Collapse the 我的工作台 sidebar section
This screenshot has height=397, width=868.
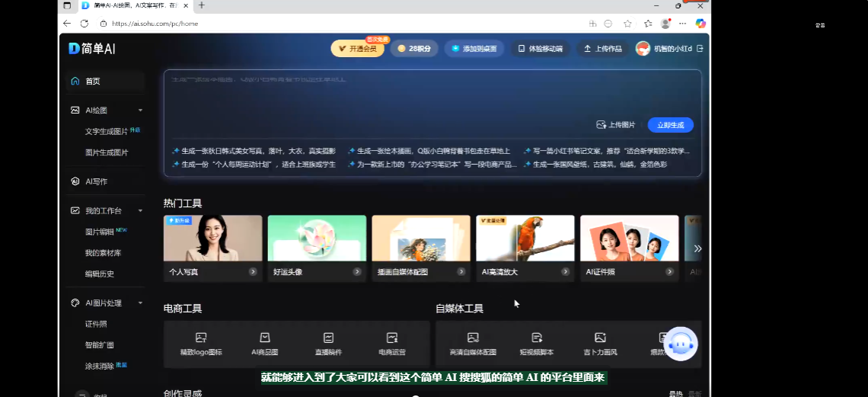pyautogui.click(x=140, y=210)
